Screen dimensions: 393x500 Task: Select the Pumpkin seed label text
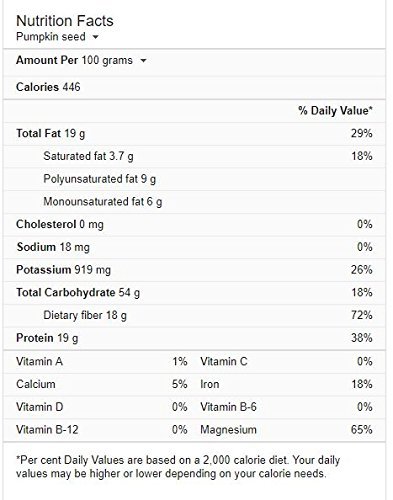(51, 36)
